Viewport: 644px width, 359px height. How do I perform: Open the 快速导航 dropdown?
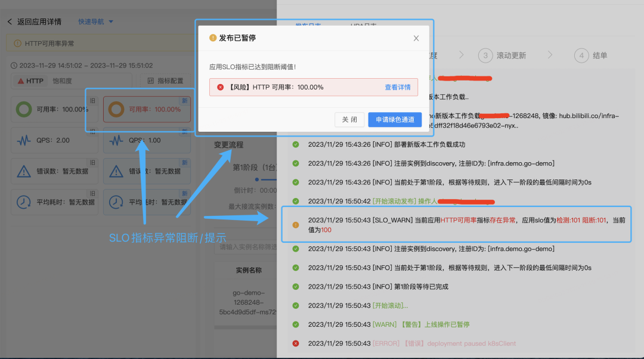coord(95,21)
